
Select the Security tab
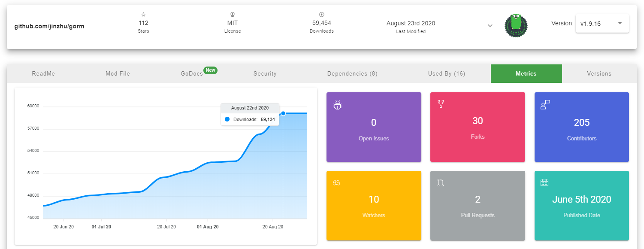(x=265, y=73)
